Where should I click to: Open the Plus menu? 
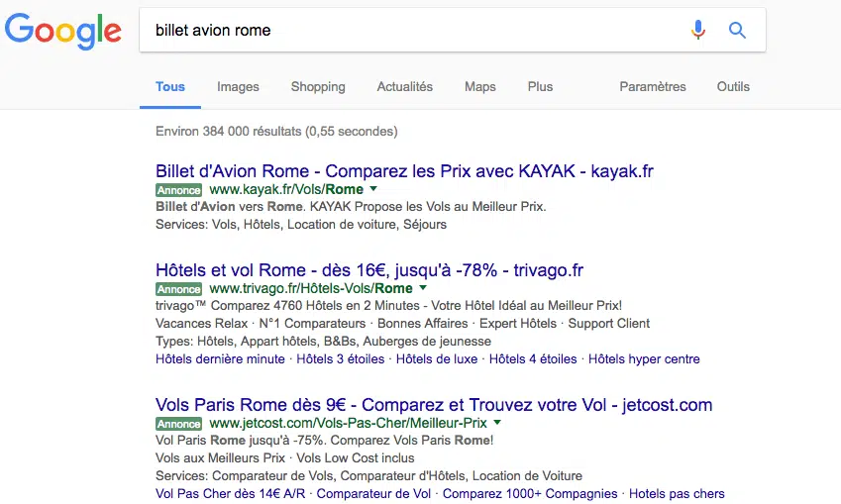540,87
